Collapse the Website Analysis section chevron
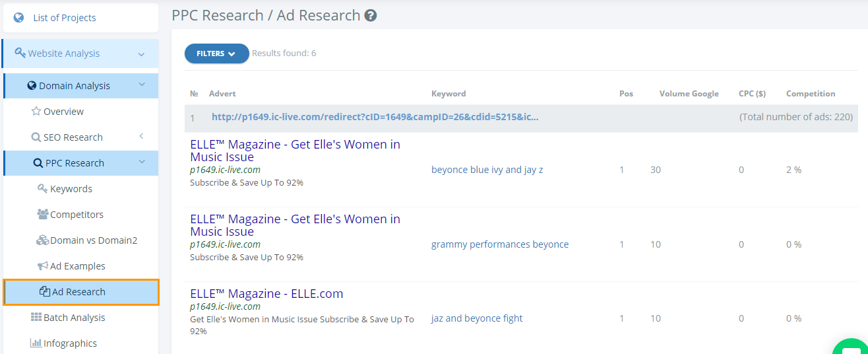 click(141, 54)
